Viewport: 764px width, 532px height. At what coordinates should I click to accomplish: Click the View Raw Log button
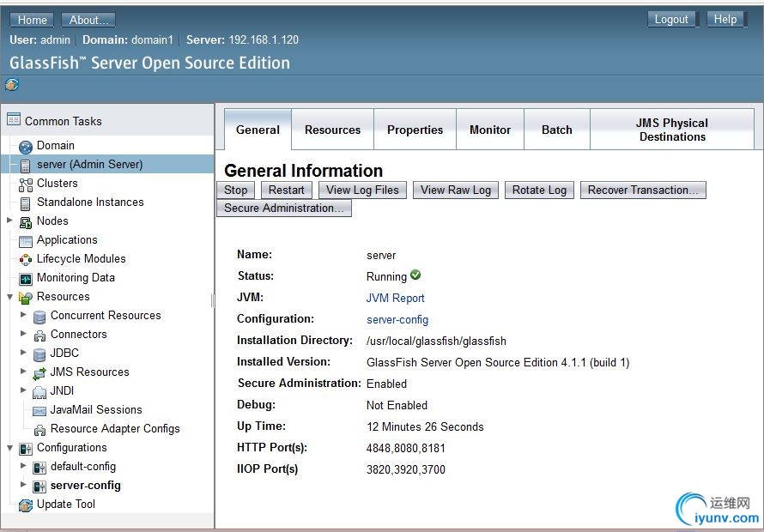coord(456,190)
